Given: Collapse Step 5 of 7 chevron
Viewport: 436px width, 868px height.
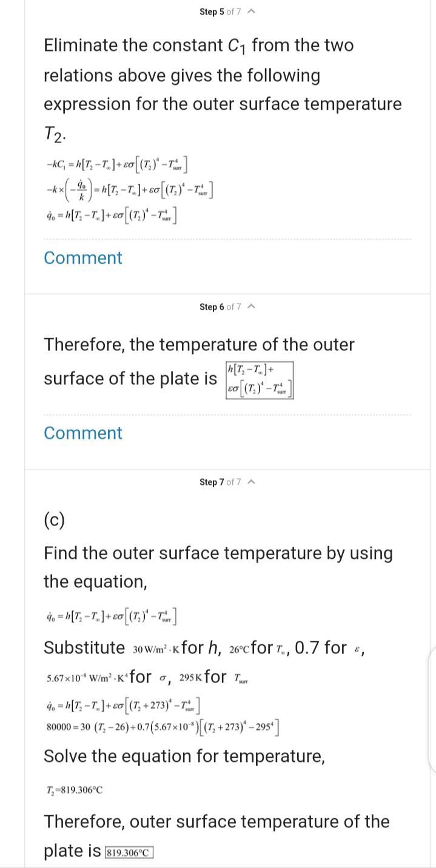Looking at the screenshot, I should point(252,12).
